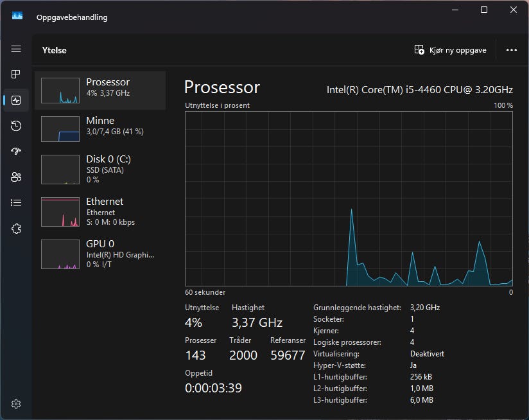Click the GPU 0 mini graph thumbnail

[x=60, y=254]
